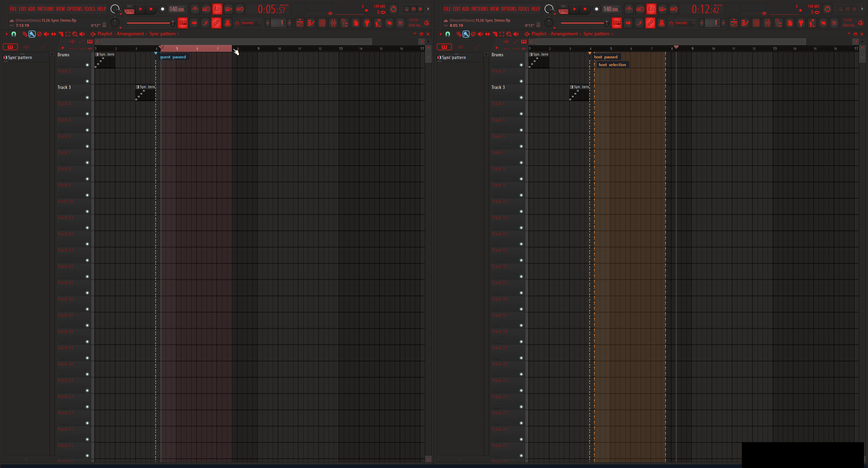Open Piano roll button in left window

click(x=311, y=23)
